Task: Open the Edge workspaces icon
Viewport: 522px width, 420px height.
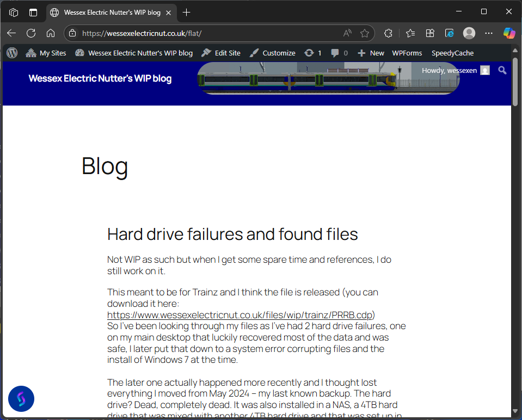Action: tap(13, 13)
